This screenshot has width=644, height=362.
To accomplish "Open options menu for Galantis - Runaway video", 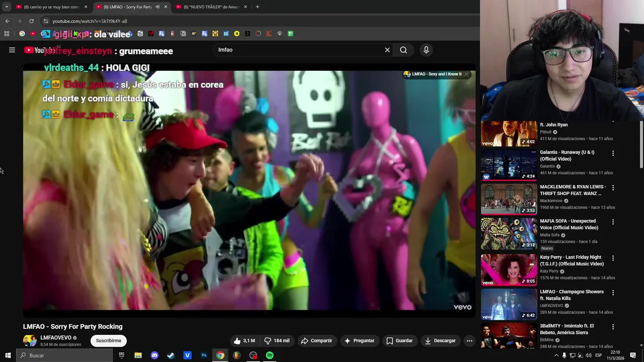I will click(x=613, y=153).
